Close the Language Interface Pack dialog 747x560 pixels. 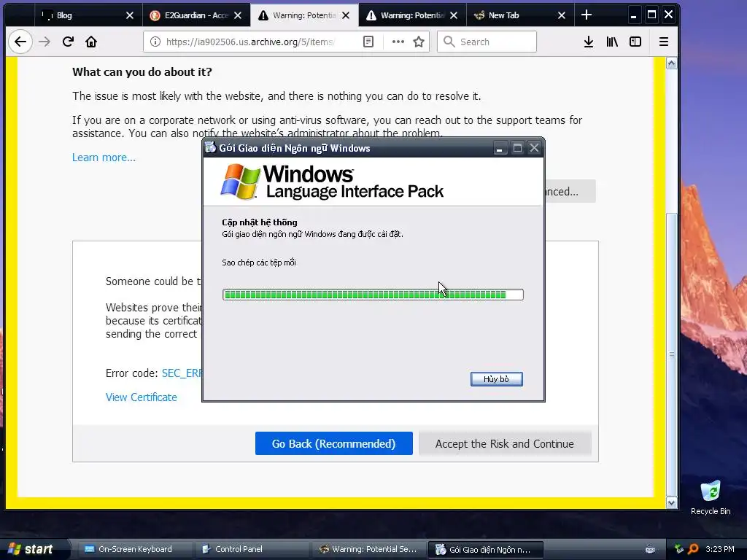pyautogui.click(x=534, y=148)
